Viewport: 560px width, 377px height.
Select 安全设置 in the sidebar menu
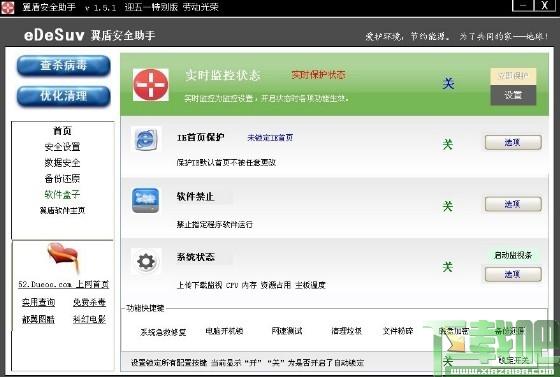[x=62, y=147]
